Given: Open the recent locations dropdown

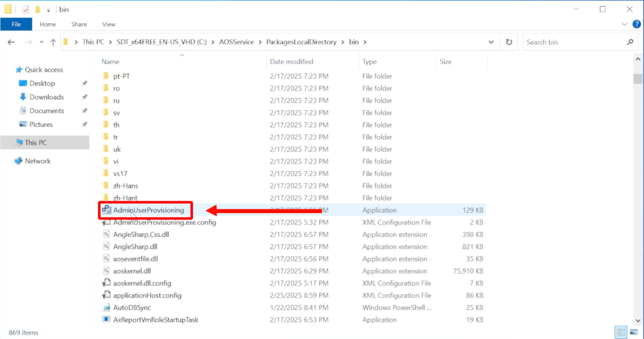Looking at the screenshot, I should tap(41, 42).
